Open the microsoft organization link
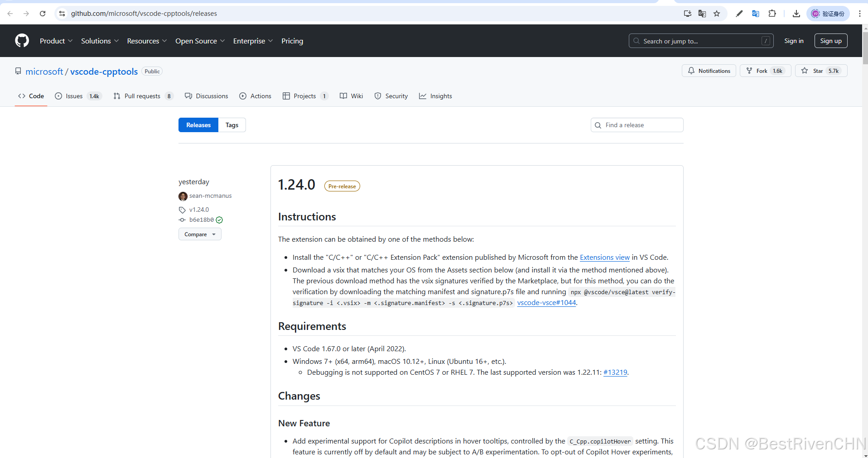The width and height of the screenshot is (868, 458). coord(44,72)
